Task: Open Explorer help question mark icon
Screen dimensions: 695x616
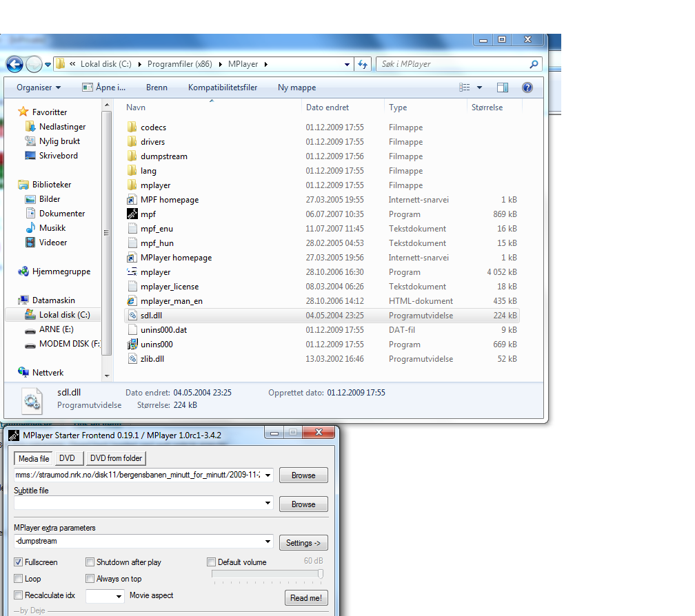Action: click(x=527, y=88)
